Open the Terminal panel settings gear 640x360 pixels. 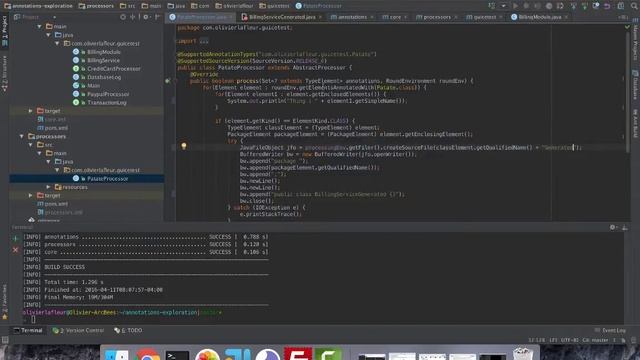[x=613, y=227]
